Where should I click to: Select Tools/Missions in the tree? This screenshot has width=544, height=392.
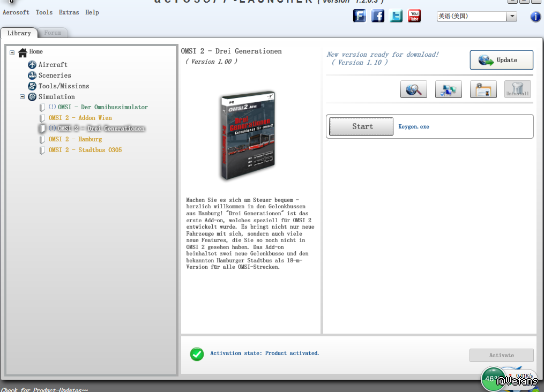pos(63,86)
